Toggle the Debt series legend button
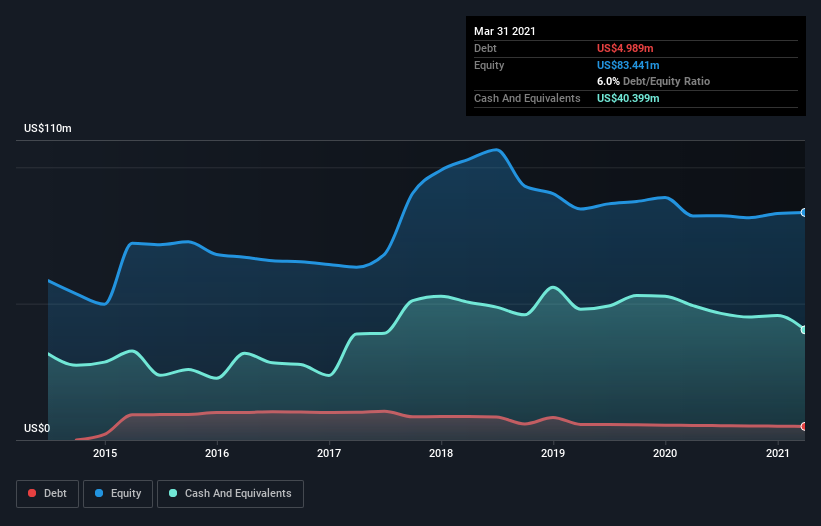 [48, 494]
